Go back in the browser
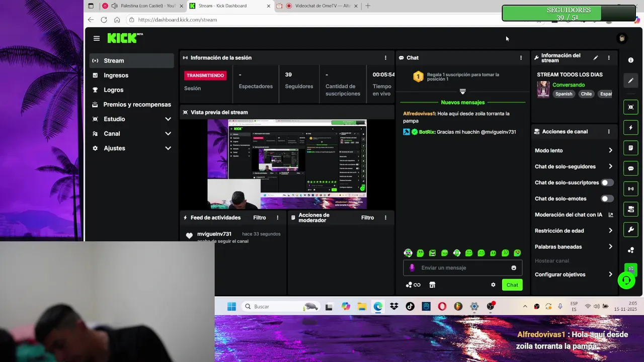This screenshot has height=362, width=644. coord(91,20)
